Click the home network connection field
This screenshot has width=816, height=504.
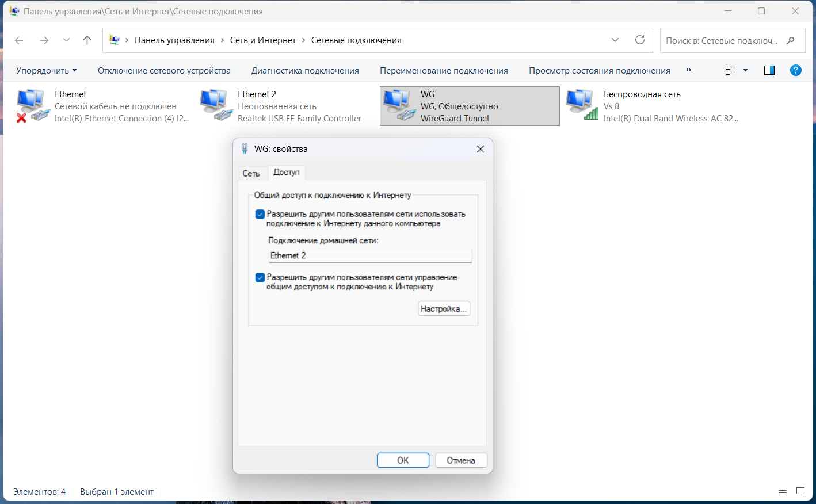[x=370, y=255]
